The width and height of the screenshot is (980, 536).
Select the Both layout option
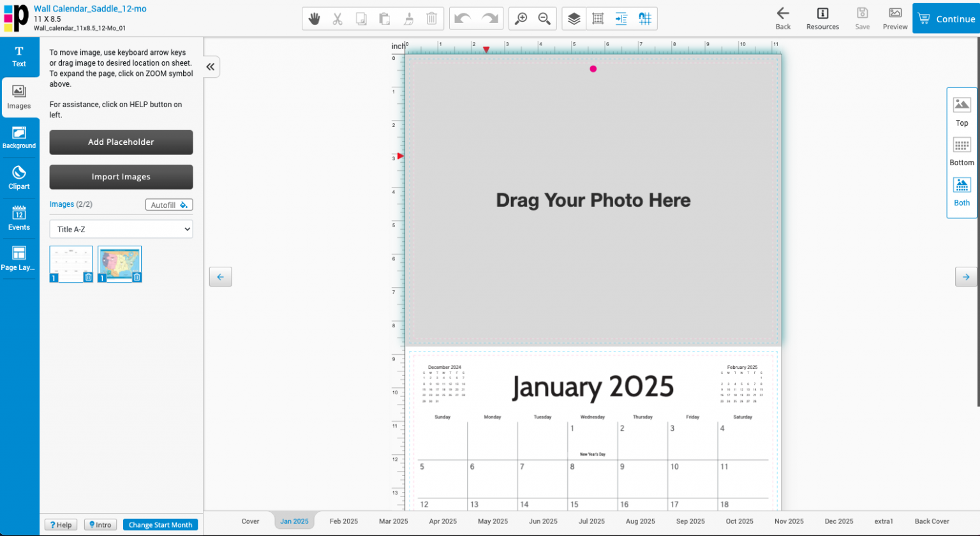point(961,193)
